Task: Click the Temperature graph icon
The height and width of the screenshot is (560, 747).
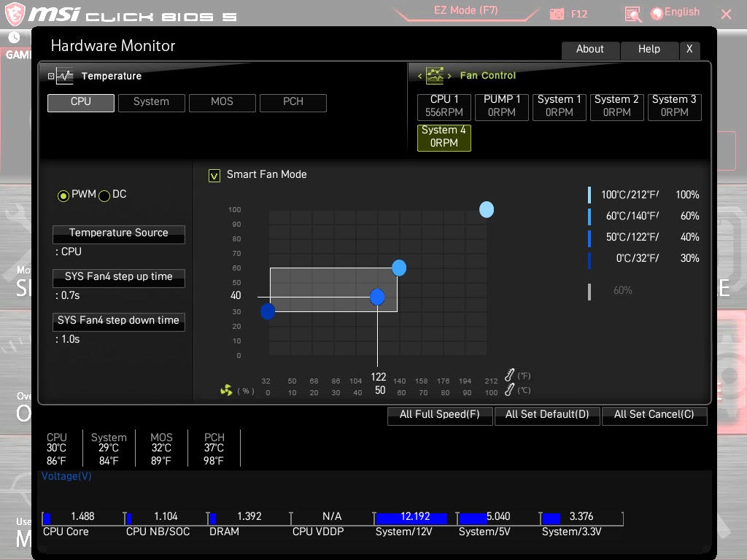Action: coord(65,76)
